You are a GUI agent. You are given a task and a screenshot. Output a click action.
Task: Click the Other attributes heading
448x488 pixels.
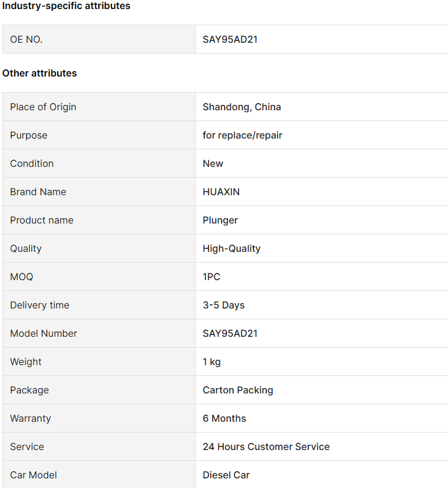[40, 73]
